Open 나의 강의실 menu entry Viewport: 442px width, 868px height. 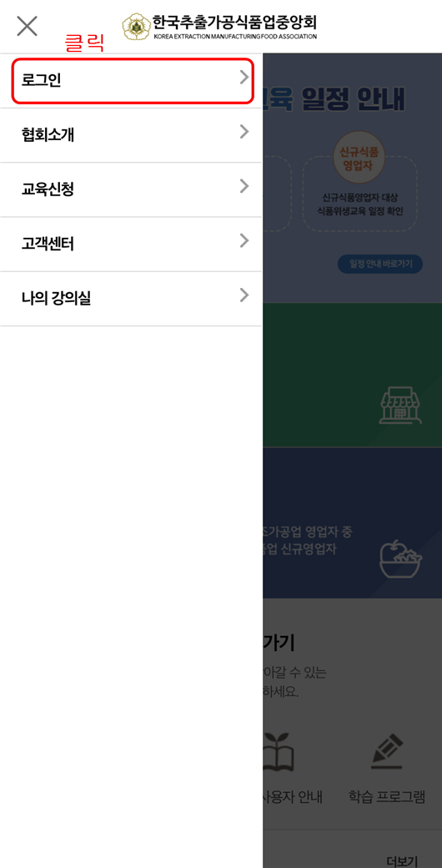tap(131, 299)
